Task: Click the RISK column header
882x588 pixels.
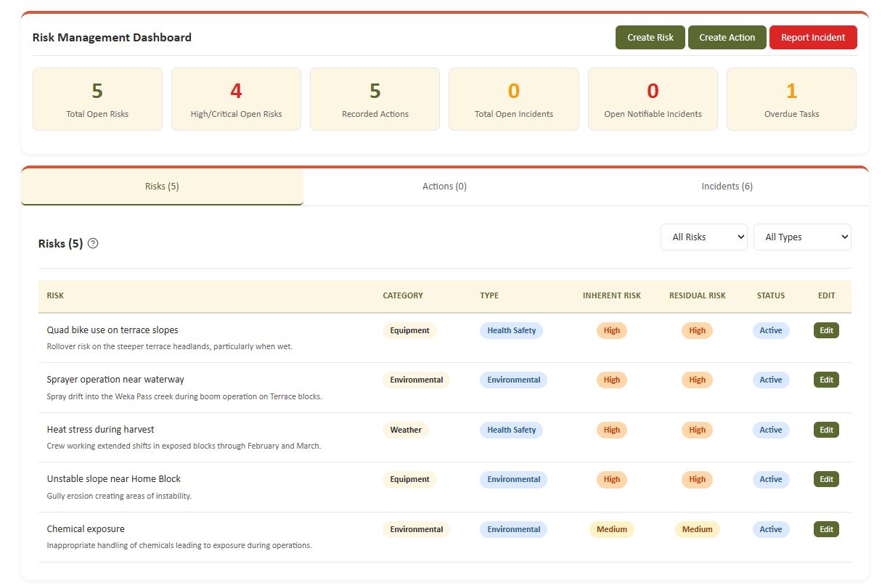Action: pos(55,295)
